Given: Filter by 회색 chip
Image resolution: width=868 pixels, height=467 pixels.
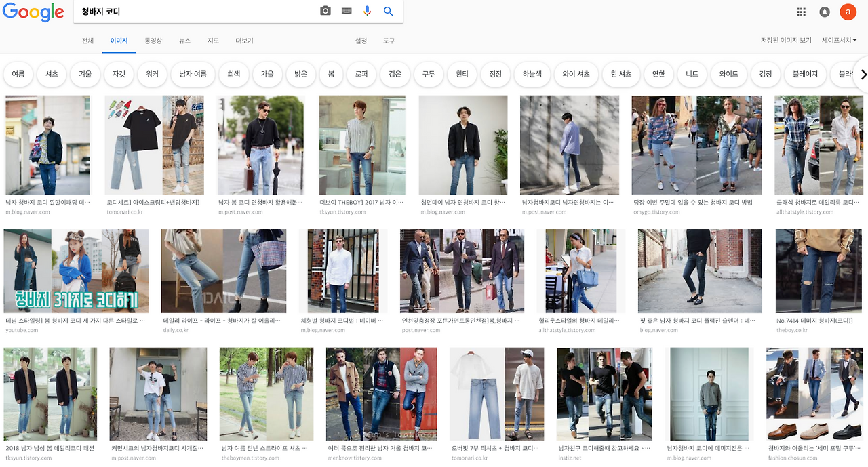Looking at the screenshot, I should (x=234, y=74).
